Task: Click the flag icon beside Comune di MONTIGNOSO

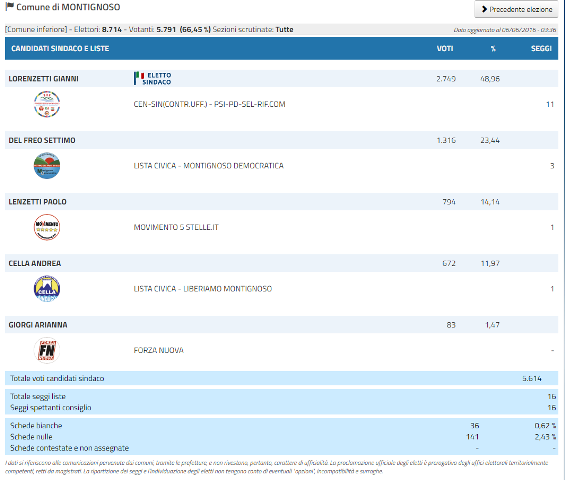Action: click(x=10, y=6)
